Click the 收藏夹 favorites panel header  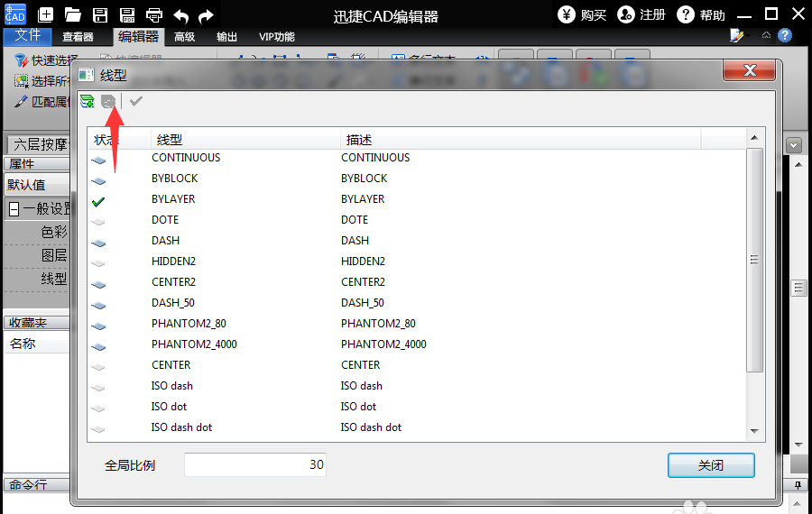tap(37, 323)
